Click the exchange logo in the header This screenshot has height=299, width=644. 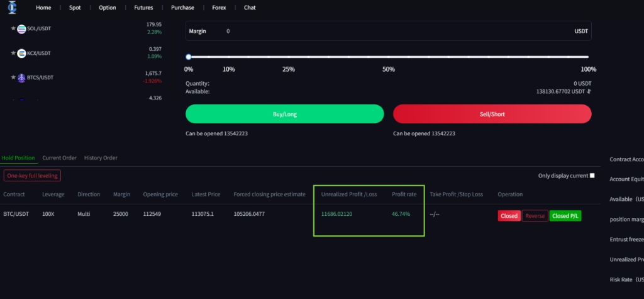click(x=13, y=8)
